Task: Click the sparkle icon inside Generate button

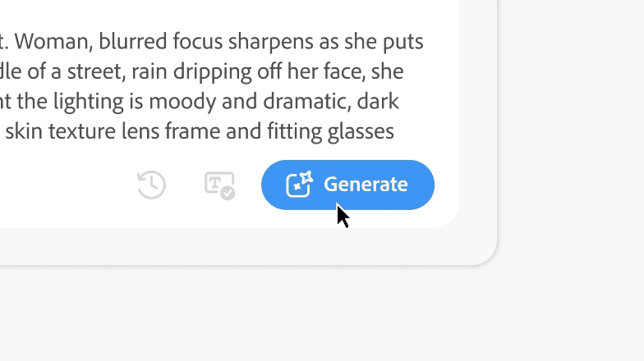Action: 300,185
